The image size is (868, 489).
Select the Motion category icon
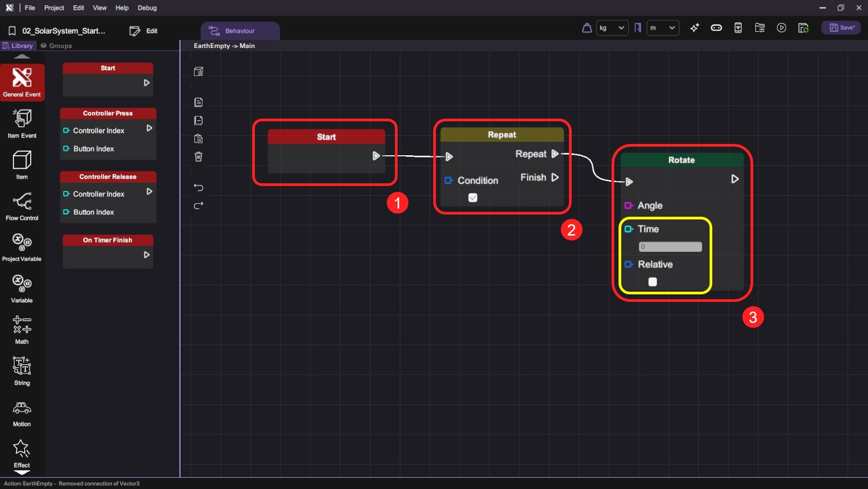click(x=22, y=412)
